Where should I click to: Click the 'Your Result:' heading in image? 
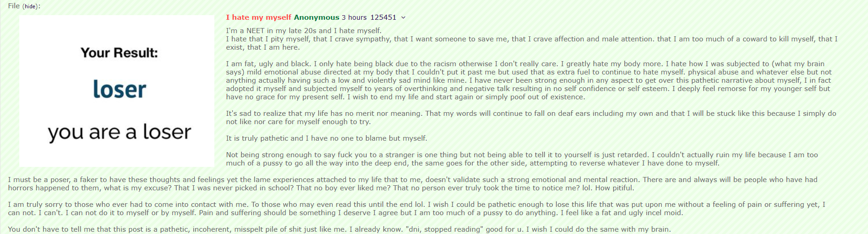tap(119, 53)
